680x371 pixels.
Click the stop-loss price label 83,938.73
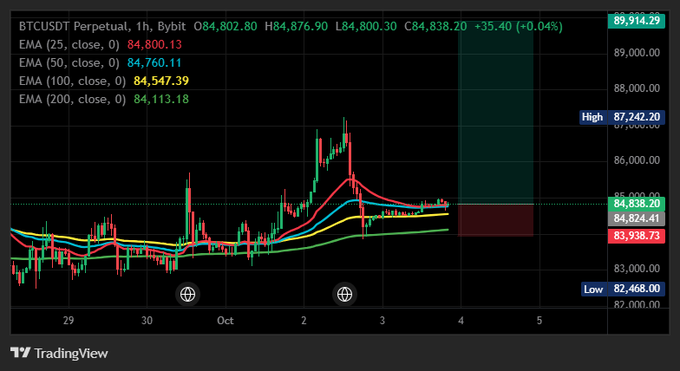coord(636,236)
